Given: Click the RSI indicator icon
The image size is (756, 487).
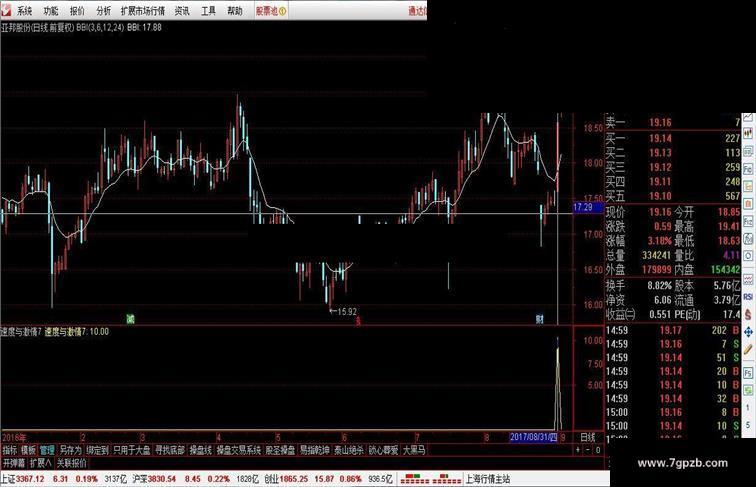Looking at the screenshot, I should (748, 296).
